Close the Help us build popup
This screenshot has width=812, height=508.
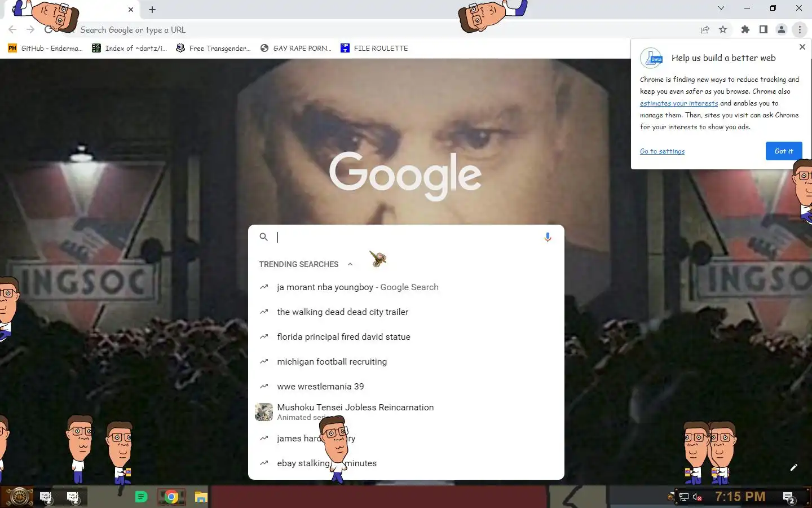tap(802, 47)
